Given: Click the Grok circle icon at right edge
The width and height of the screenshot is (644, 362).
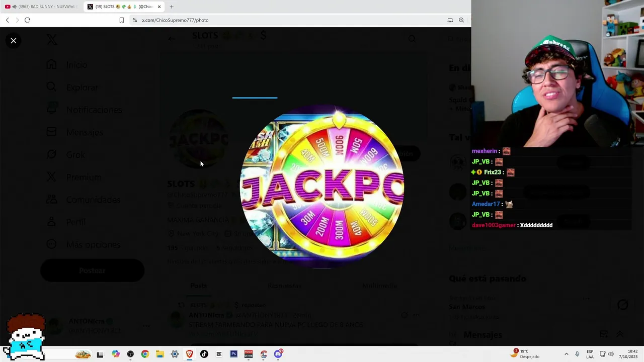Looking at the screenshot, I should point(623,305).
